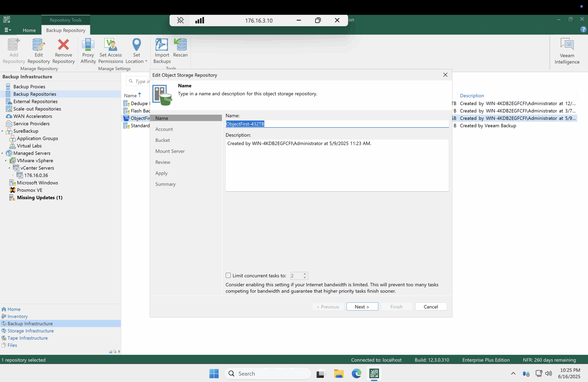Image resolution: width=588 pixels, height=382 pixels.
Task: Collapse the Managed Servers node
Action: (2, 153)
